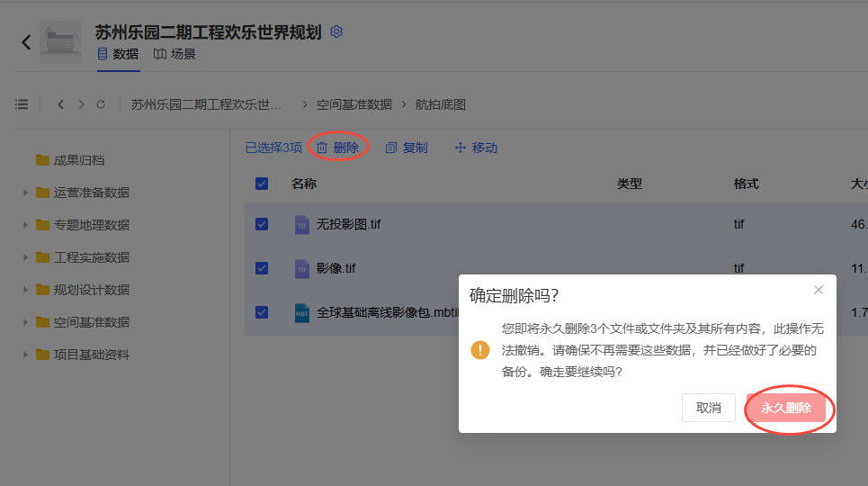Close the delete confirmation dialog
868x486 pixels.
tap(818, 290)
